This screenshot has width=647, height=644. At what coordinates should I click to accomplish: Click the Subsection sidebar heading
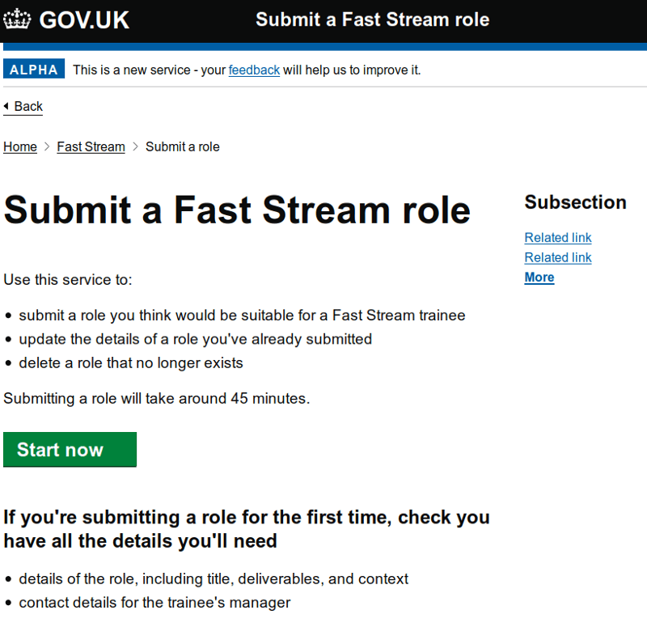pyautogui.click(x=575, y=202)
